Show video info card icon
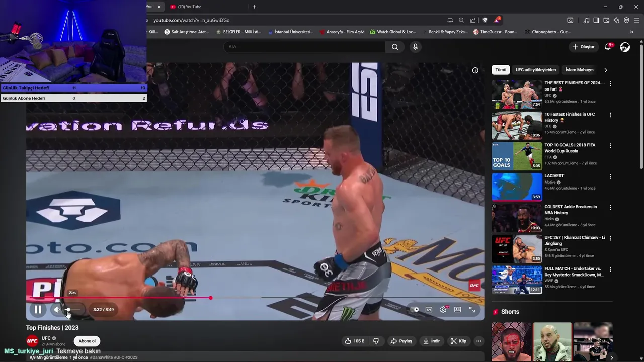Screen dimensions: 644x362 coord(475,70)
